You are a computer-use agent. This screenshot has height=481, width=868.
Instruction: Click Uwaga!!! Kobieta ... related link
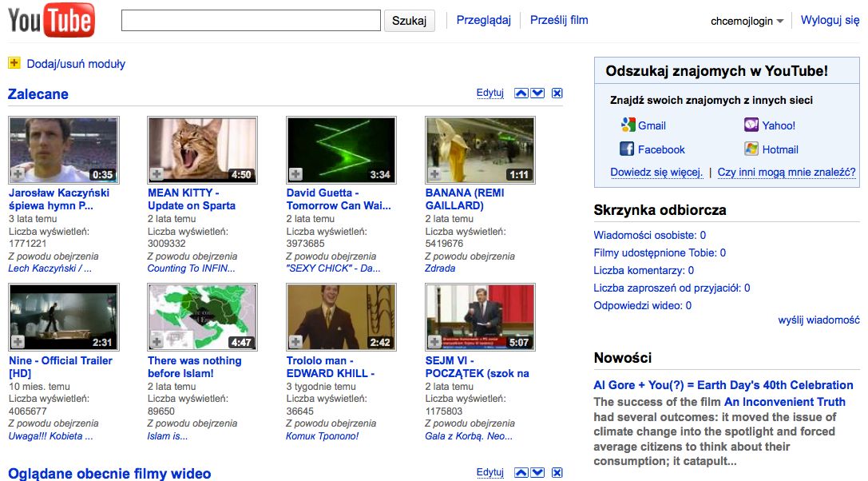pos(50,436)
